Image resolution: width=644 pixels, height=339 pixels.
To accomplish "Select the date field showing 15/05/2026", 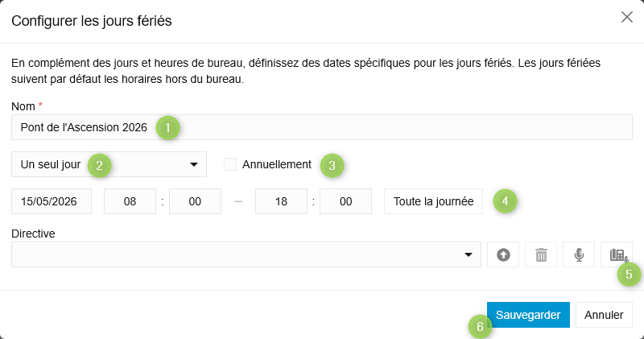I will coord(52,201).
